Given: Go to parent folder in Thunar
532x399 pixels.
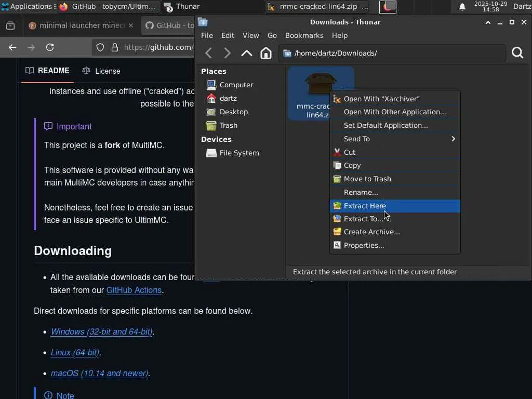Looking at the screenshot, I should point(247,54).
